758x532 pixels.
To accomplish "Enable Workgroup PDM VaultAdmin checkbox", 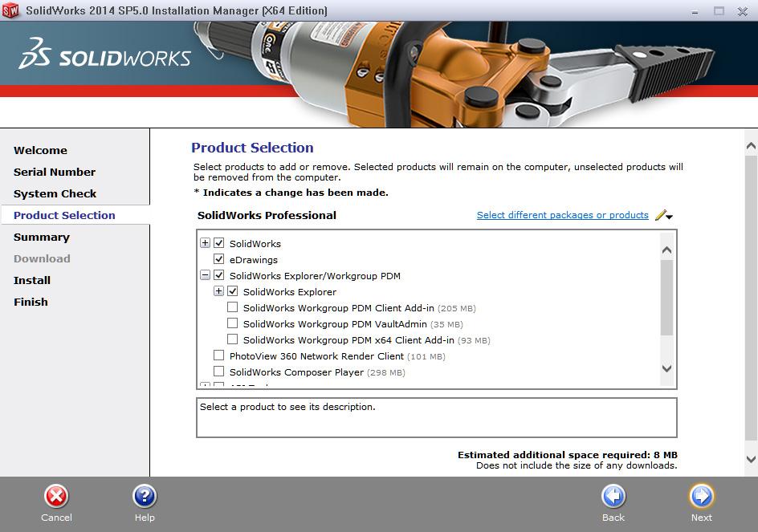I will point(233,323).
